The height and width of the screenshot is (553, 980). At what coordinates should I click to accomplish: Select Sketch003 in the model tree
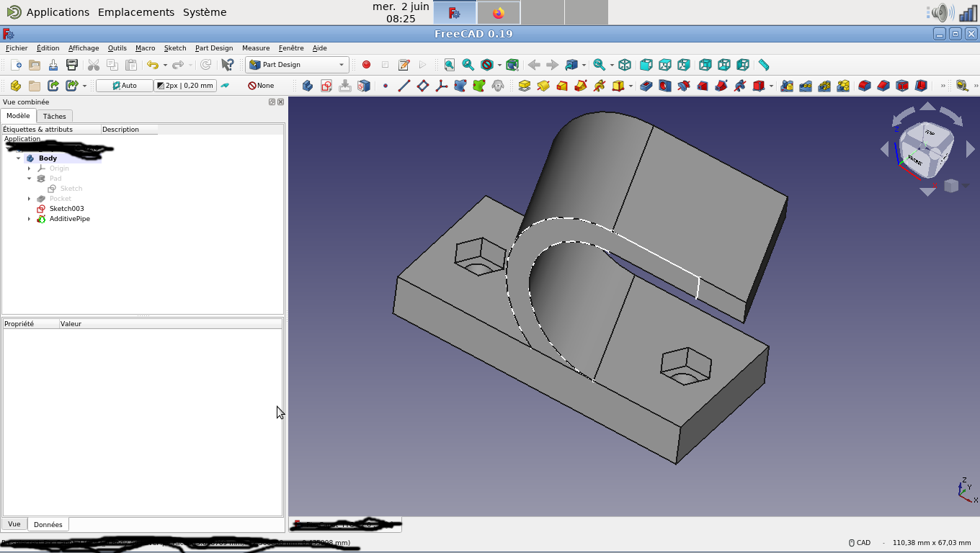pos(66,209)
